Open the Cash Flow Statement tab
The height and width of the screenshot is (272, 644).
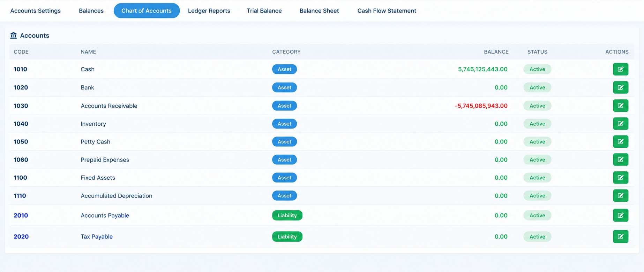(x=387, y=11)
